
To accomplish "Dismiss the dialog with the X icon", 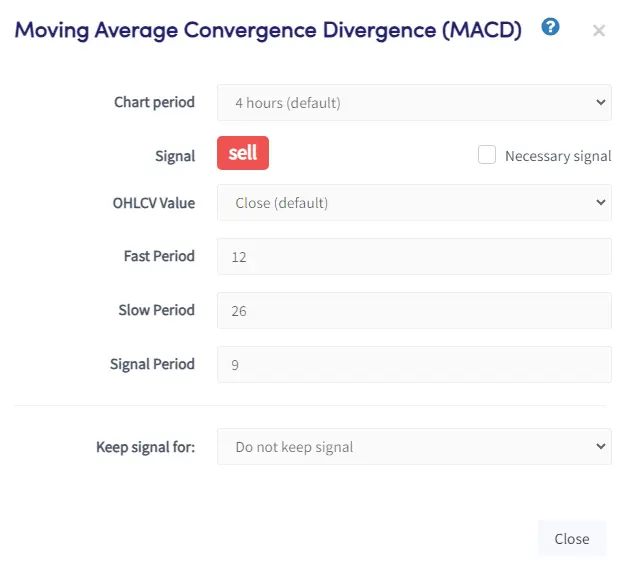I will coord(599,31).
